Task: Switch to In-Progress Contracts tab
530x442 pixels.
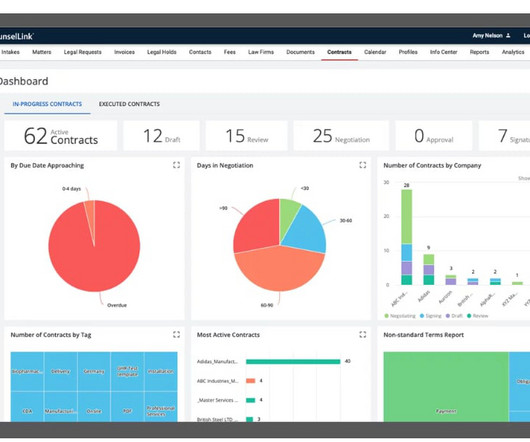Action: pos(47,104)
